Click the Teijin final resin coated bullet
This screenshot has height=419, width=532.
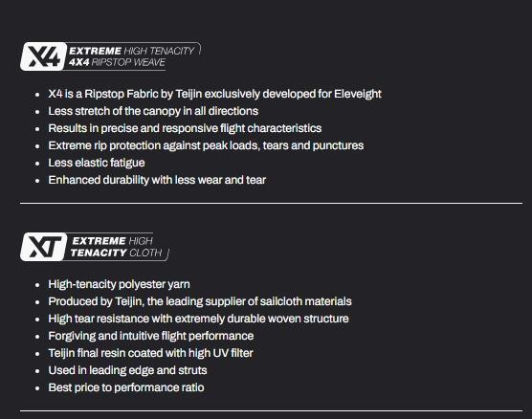(x=150, y=353)
